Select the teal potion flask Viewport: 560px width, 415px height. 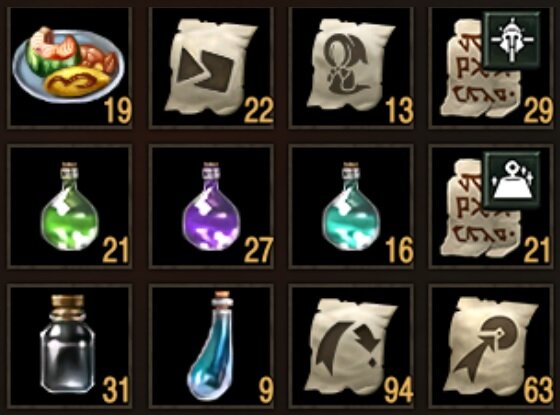click(x=351, y=206)
